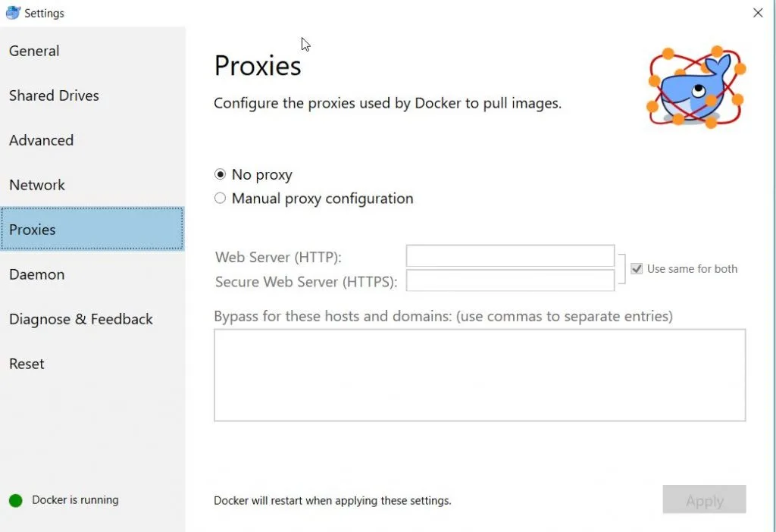This screenshot has height=532, width=776.
Task: Click the Apply button
Action: pos(704,500)
